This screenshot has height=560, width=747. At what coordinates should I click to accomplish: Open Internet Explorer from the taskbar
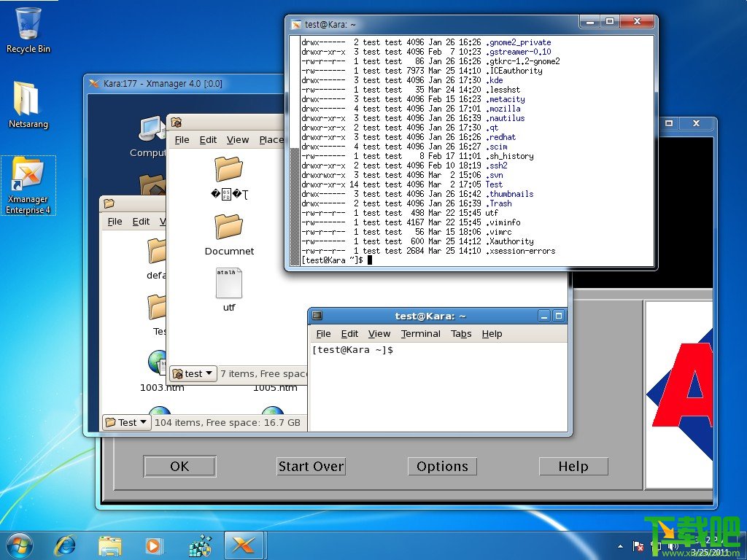pyautogui.click(x=66, y=545)
